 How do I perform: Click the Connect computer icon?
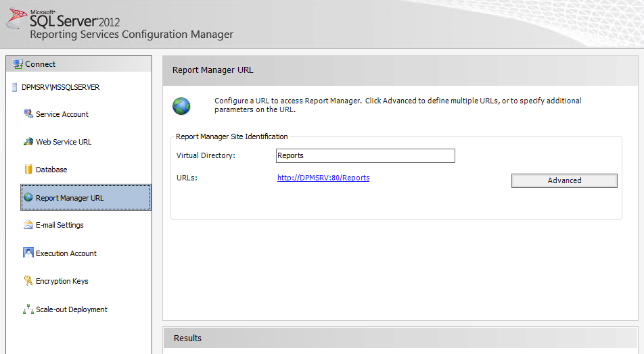[18, 64]
